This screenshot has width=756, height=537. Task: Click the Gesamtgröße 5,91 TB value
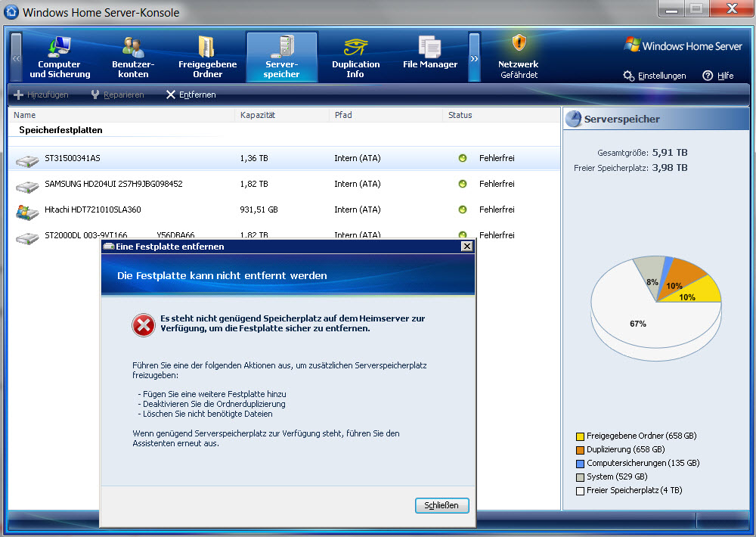pyautogui.click(x=670, y=153)
